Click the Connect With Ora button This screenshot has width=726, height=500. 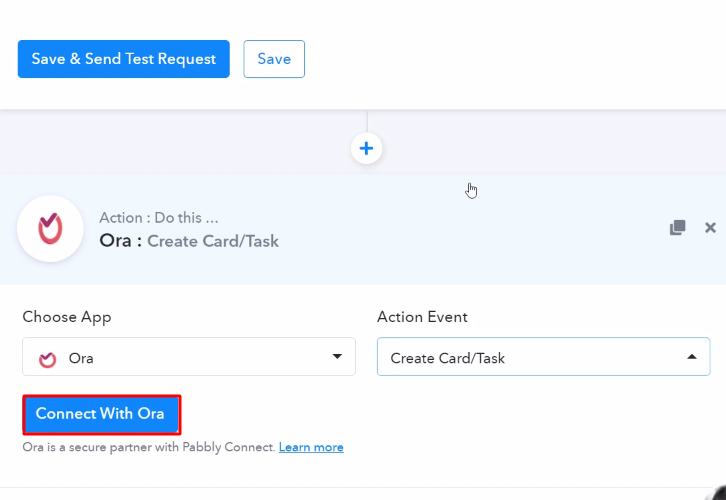pos(102,415)
